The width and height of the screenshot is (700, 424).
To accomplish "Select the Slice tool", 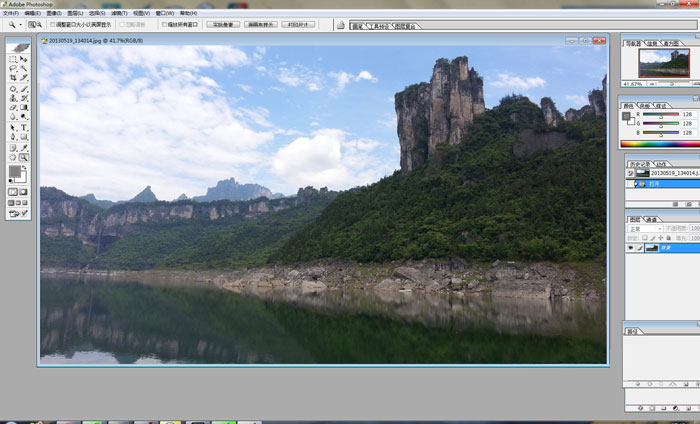I will point(23,78).
